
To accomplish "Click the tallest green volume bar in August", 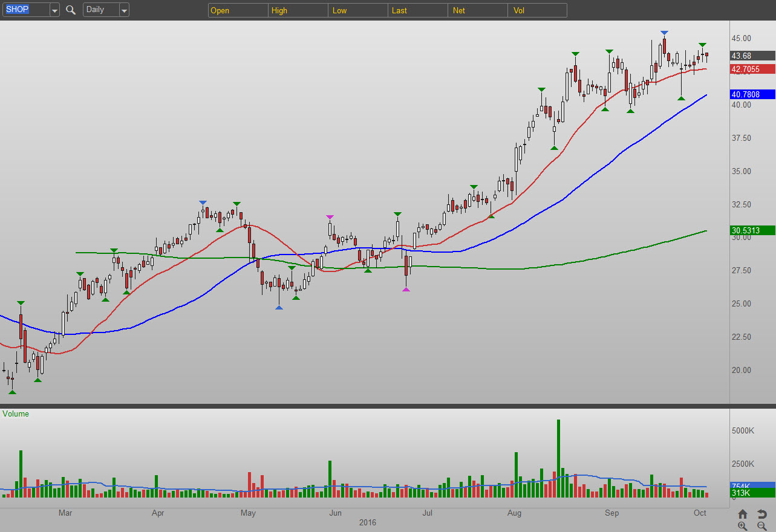I will (x=558, y=458).
